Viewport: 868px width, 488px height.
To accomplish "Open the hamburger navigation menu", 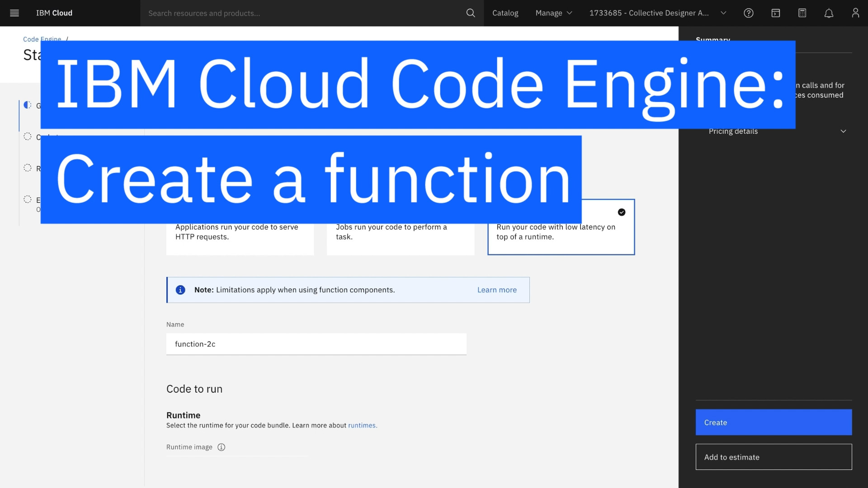I will [x=14, y=13].
